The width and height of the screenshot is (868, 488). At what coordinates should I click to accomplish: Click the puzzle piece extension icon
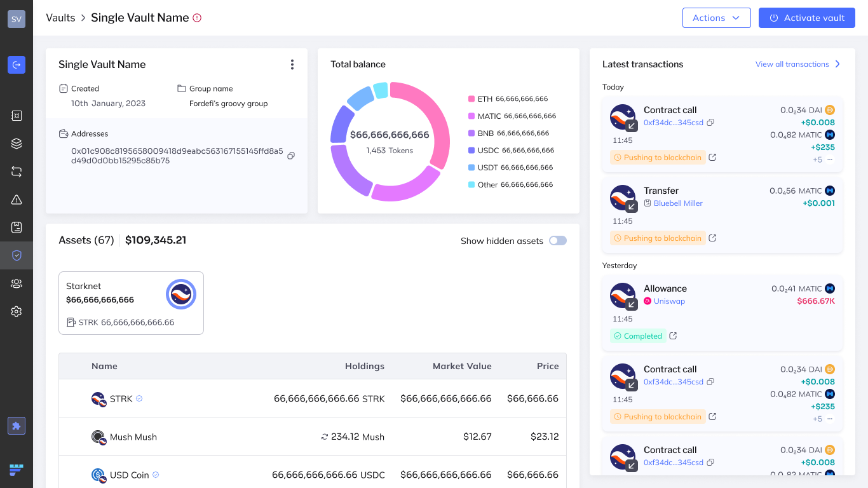coord(17,426)
